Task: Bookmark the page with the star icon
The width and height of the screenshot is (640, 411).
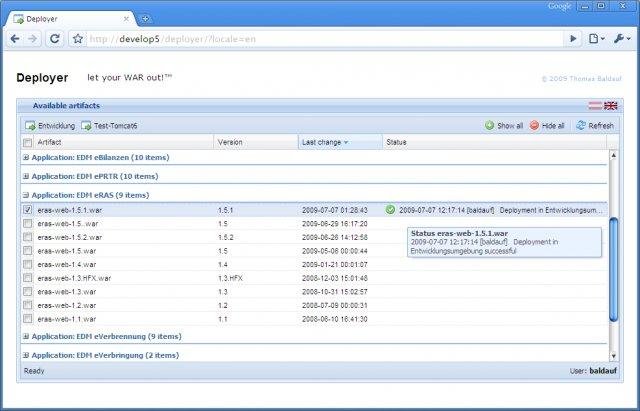Action: click(78, 39)
